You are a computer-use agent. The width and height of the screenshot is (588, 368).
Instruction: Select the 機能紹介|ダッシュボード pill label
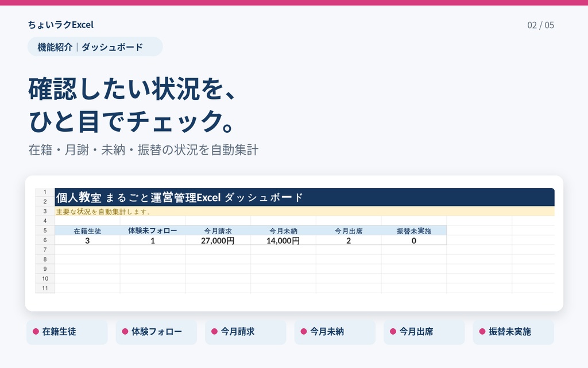[95, 47]
